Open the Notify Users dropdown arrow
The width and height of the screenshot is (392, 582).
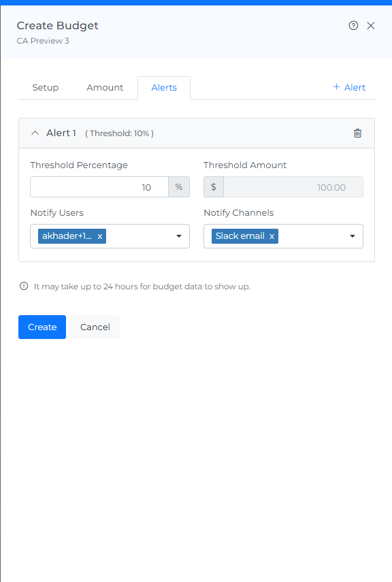point(179,236)
